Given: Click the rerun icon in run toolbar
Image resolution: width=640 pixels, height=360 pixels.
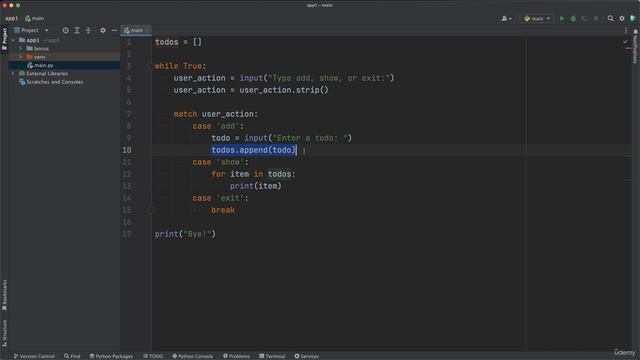Looking at the screenshot, I should pos(584,18).
